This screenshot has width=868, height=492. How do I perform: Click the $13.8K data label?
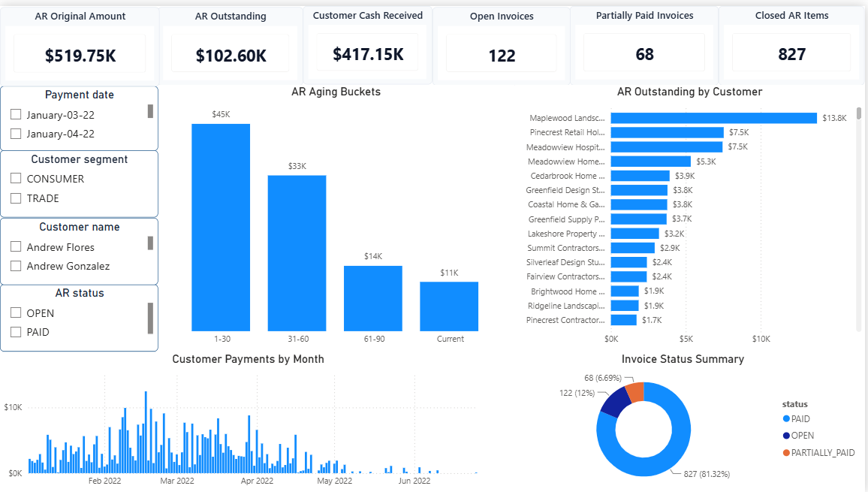(x=834, y=118)
